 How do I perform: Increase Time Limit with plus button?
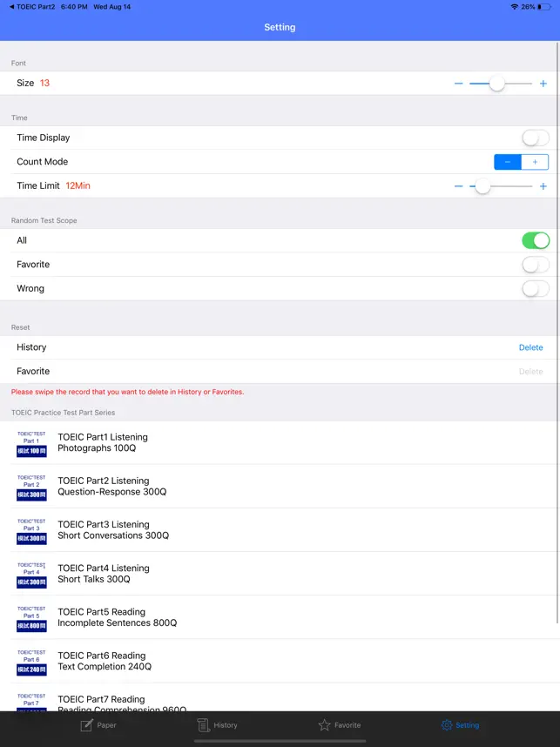(543, 186)
